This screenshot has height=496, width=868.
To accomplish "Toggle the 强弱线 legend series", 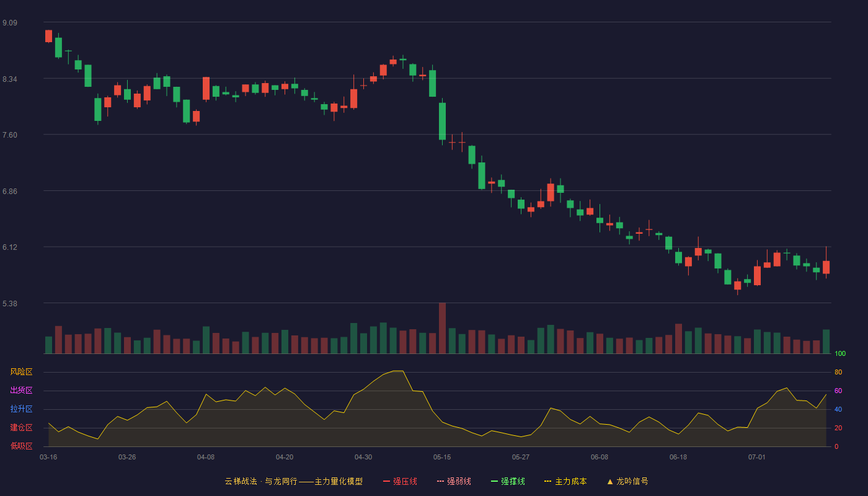I will (x=454, y=481).
